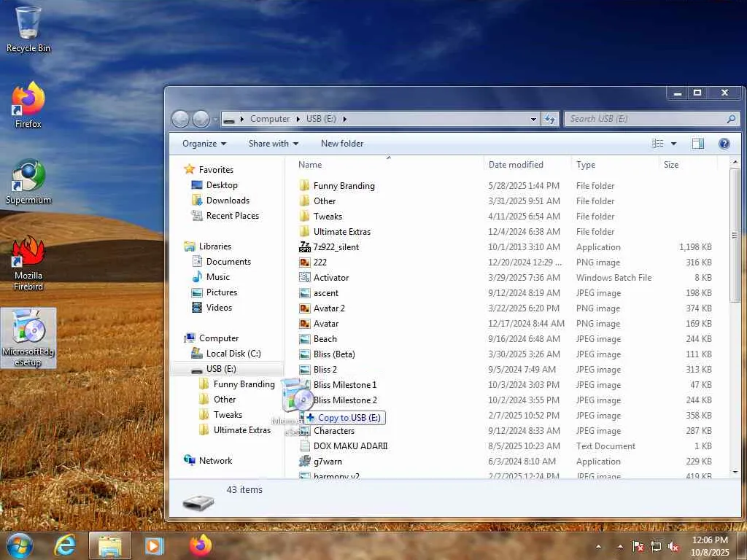The width and height of the screenshot is (747, 560).
Task: Select the 222 PNG image file
Action: (320, 262)
